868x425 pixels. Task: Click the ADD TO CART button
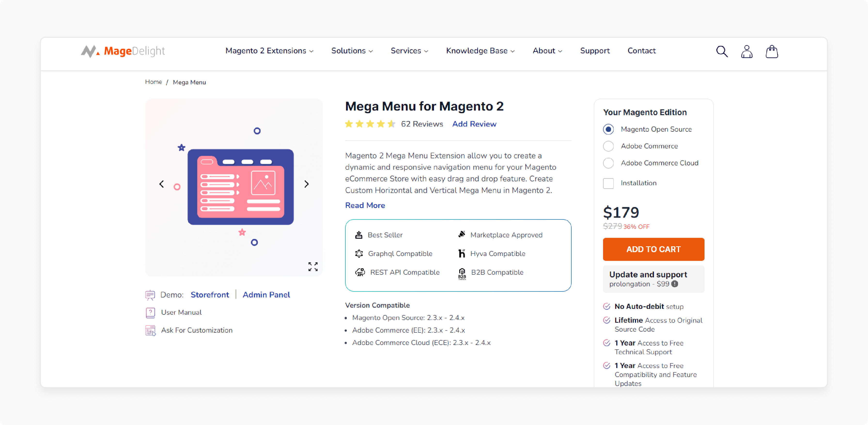pos(653,249)
